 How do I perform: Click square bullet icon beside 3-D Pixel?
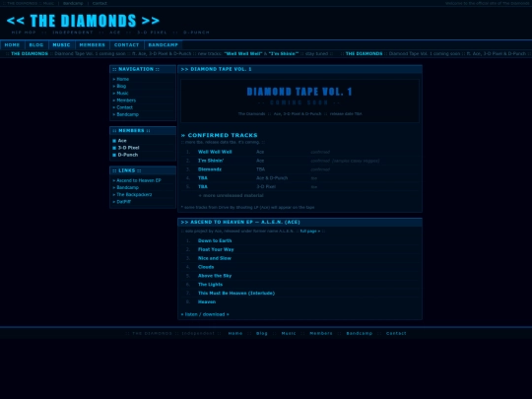coord(114,148)
